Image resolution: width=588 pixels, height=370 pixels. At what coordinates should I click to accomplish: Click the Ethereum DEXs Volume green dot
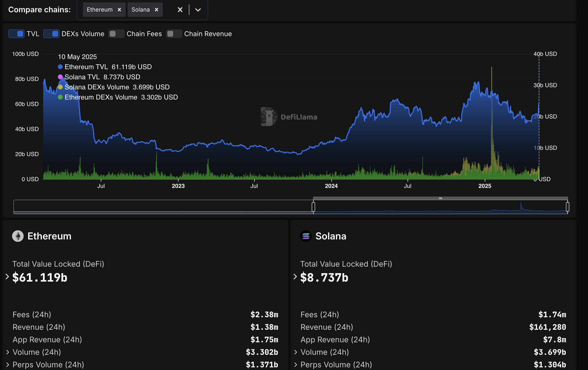(x=60, y=97)
